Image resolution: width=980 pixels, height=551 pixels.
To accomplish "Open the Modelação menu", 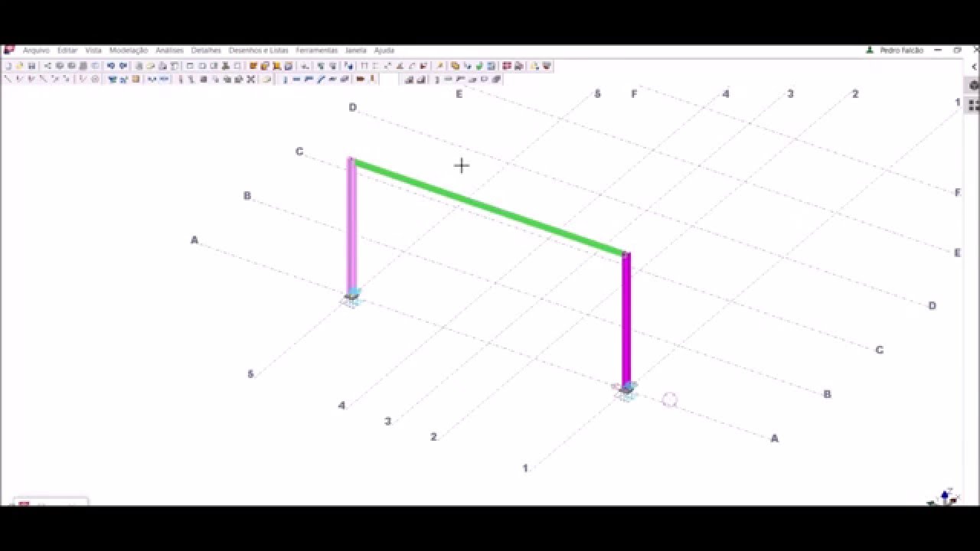I will 129,51.
